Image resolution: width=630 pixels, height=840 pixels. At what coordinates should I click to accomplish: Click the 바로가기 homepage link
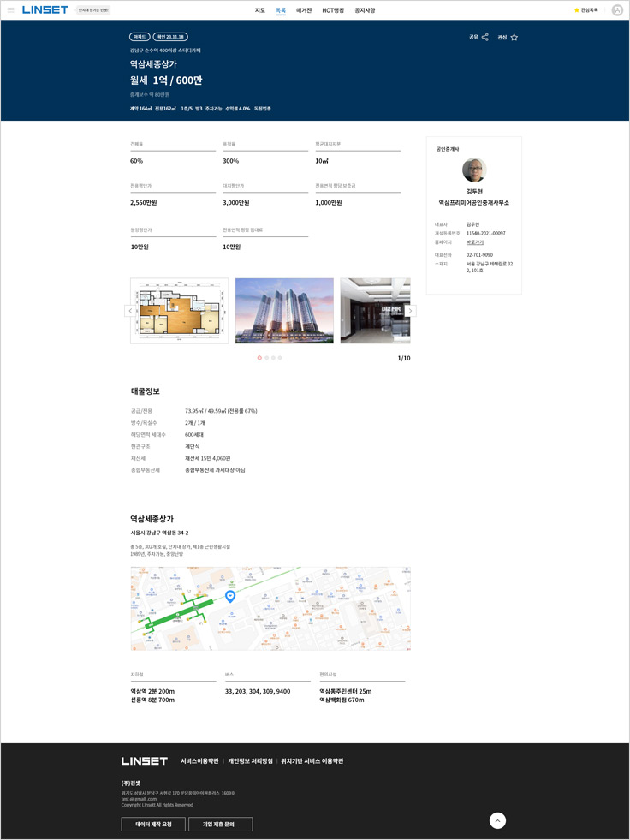[475, 242]
